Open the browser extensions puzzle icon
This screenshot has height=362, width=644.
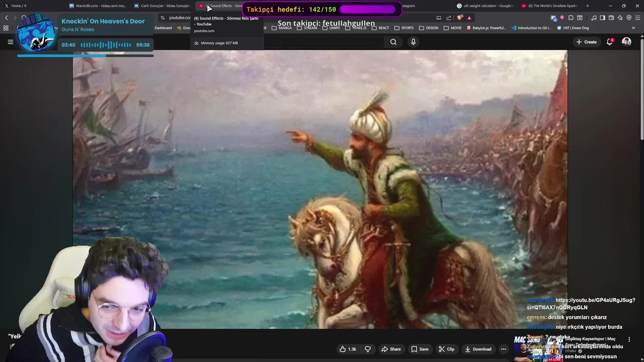click(571, 18)
